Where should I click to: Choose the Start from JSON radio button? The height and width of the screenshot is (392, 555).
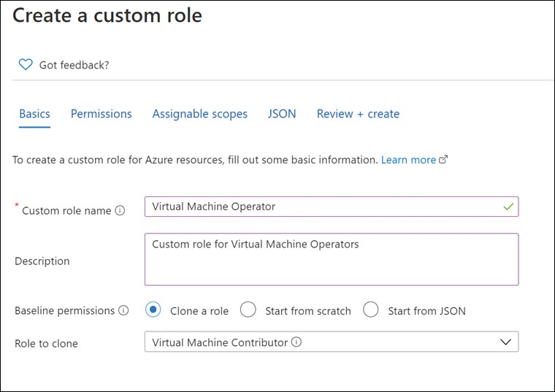(370, 310)
